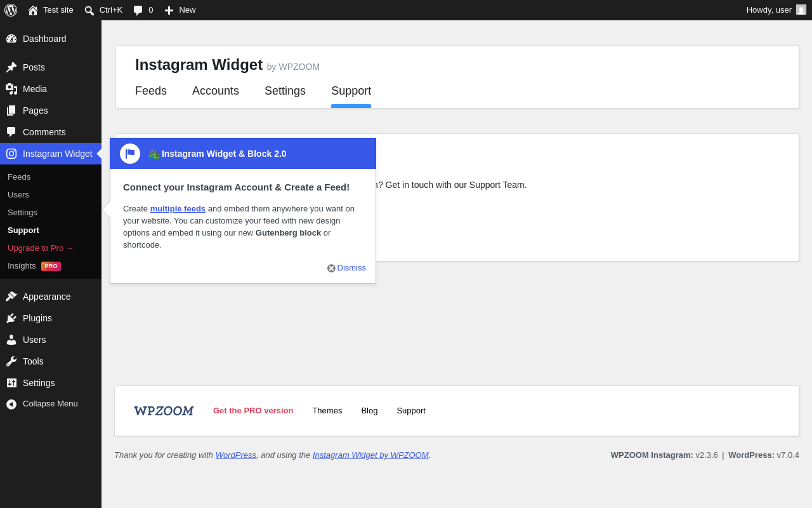This screenshot has width=812, height=508.
Task: Open the Tools menu
Action: coord(33,361)
